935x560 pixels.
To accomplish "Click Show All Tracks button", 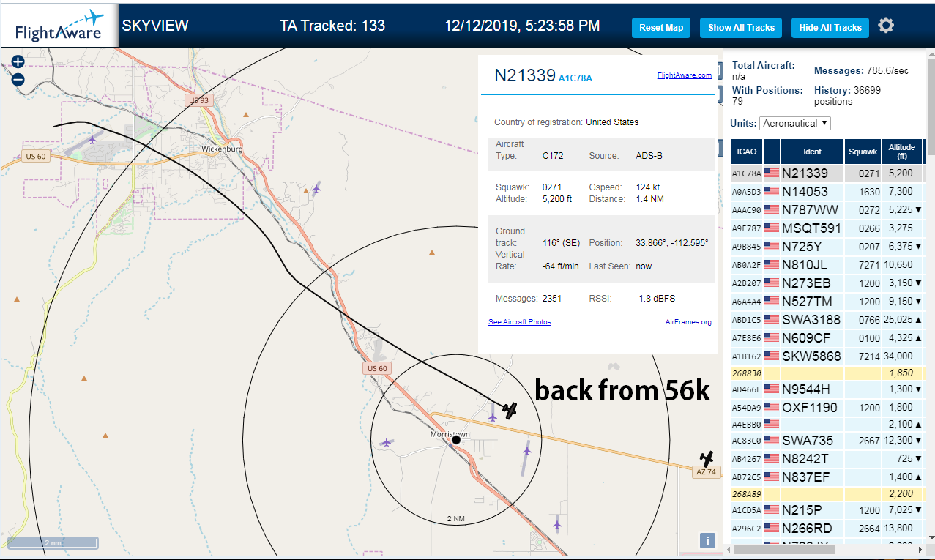I will tap(741, 28).
